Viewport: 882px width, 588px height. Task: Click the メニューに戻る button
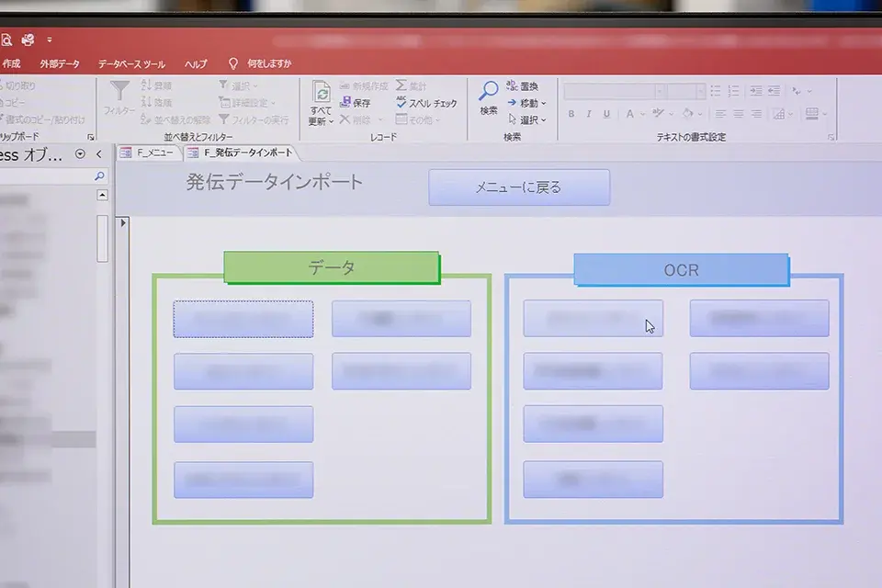point(518,187)
